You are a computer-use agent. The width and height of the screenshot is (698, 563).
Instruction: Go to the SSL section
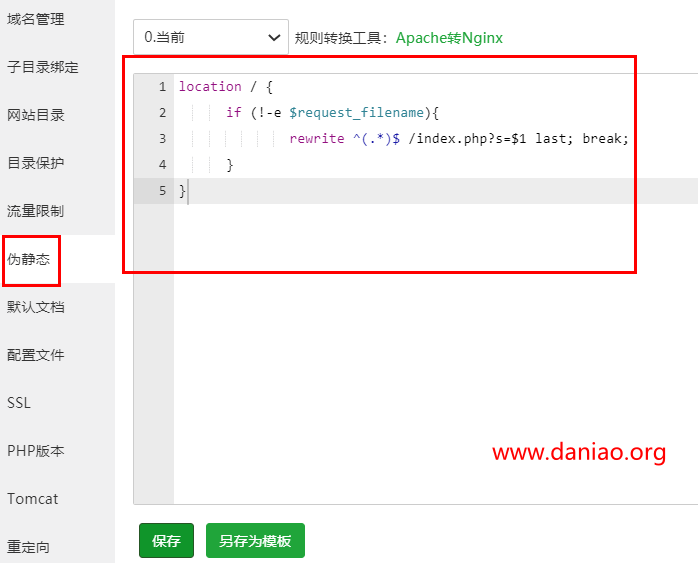click(x=19, y=403)
